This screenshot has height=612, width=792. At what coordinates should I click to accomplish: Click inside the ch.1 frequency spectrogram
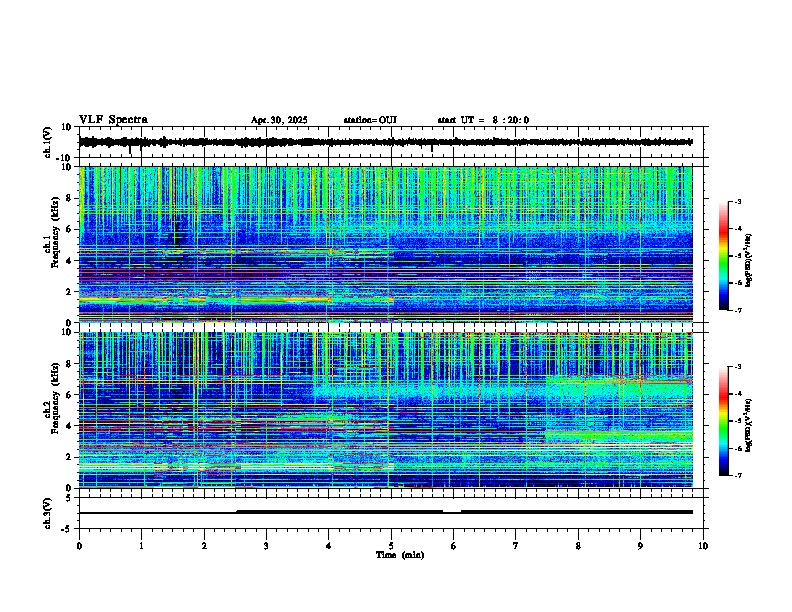[x=386, y=244]
